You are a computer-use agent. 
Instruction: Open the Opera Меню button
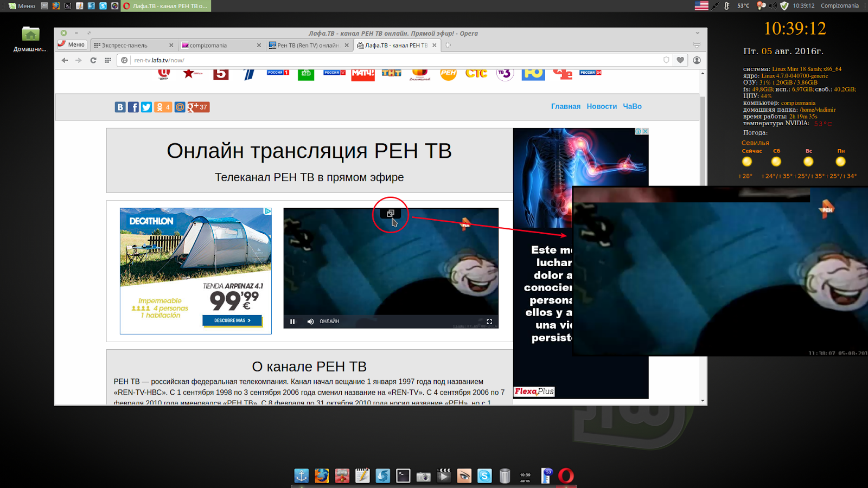(72, 44)
